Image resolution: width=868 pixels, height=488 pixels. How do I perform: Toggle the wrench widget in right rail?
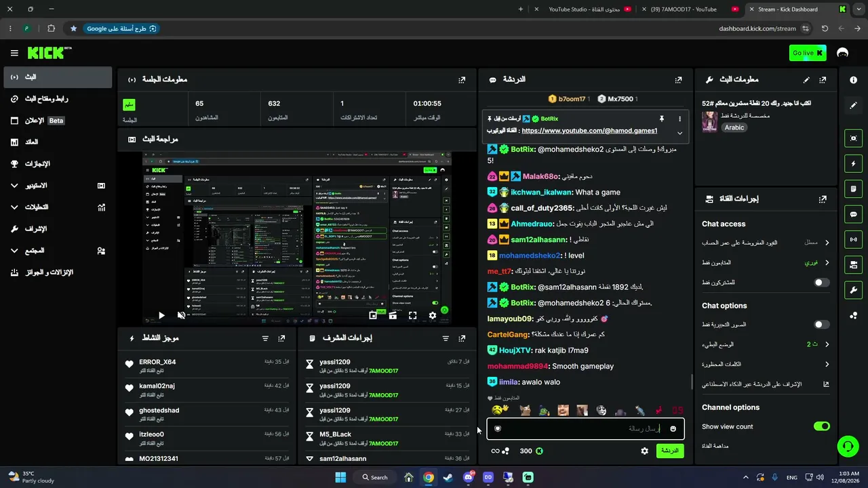pyautogui.click(x=853, y=290)
